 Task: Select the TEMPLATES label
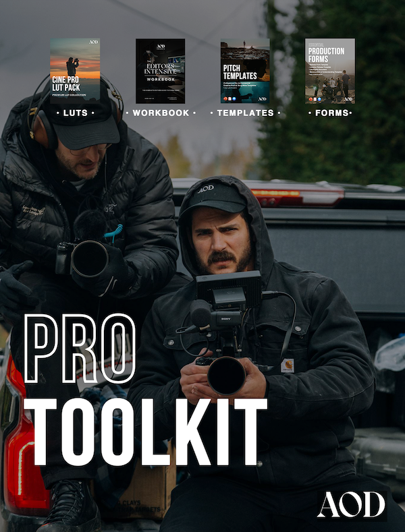click(x=245, y=113)
